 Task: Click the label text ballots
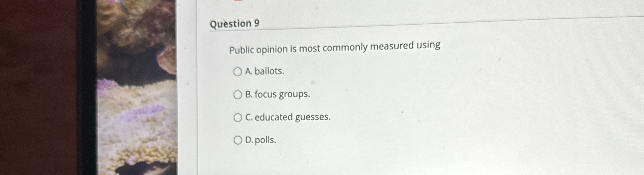point(264,72)
